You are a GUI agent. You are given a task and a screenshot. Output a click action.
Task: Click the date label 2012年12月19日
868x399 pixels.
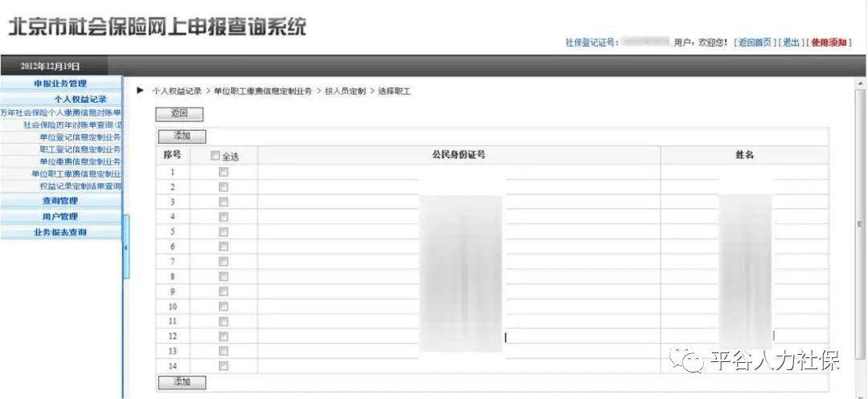tap(51, 67)
